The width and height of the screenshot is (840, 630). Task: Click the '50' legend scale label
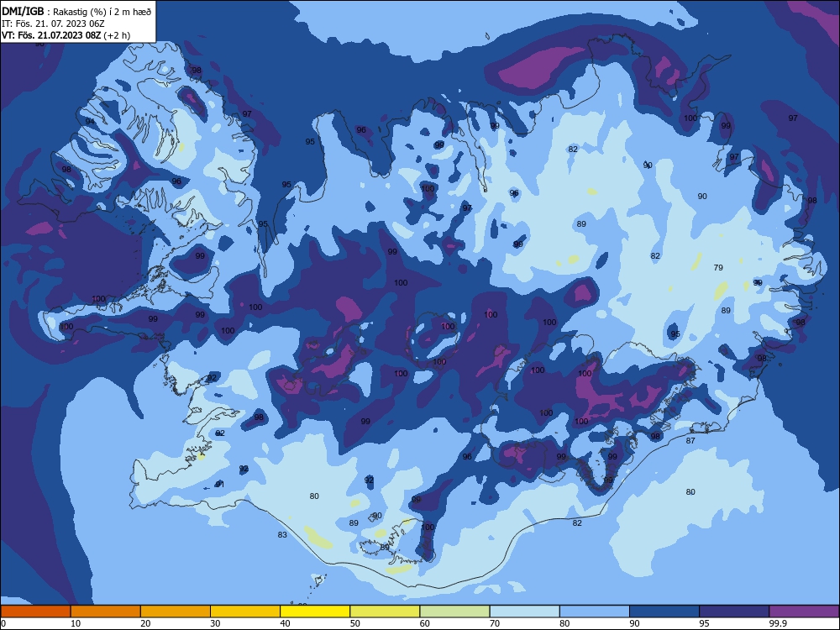click(x=354, y=623)
